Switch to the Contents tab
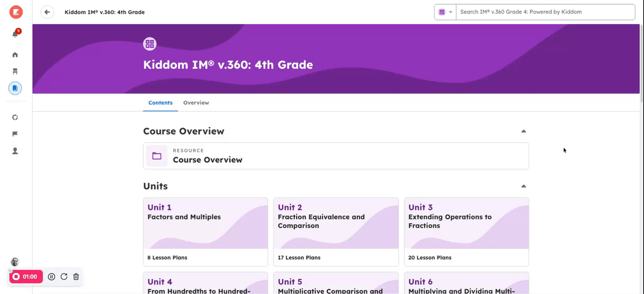 tap(160, 103)
